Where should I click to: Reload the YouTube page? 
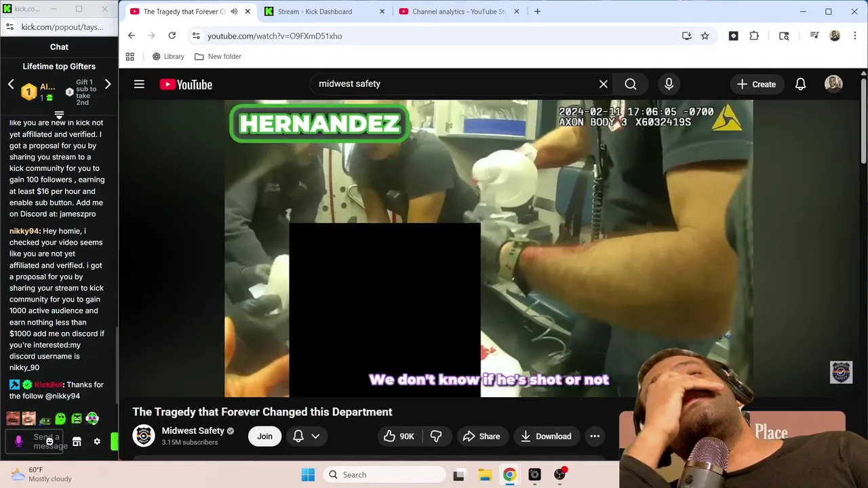point(172,36)
